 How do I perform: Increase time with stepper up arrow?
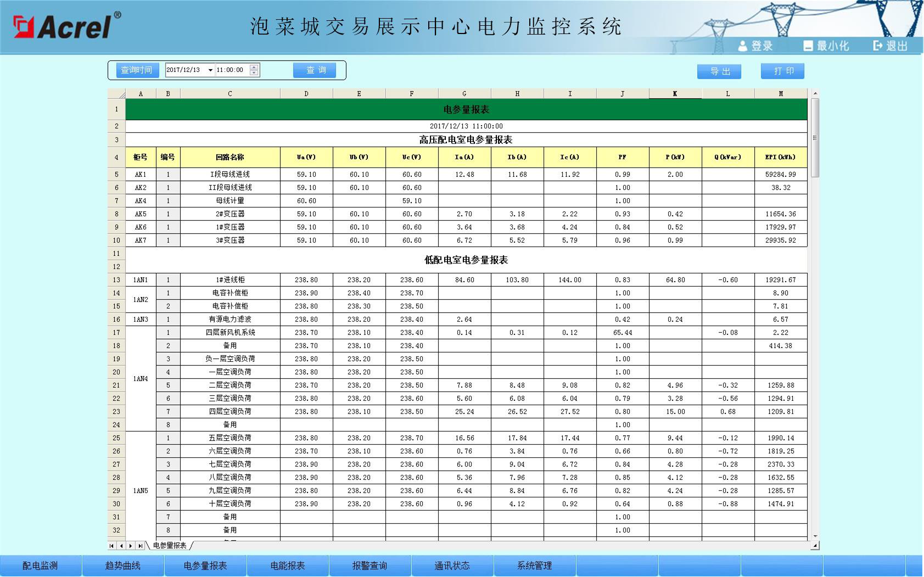click(254, 67)
